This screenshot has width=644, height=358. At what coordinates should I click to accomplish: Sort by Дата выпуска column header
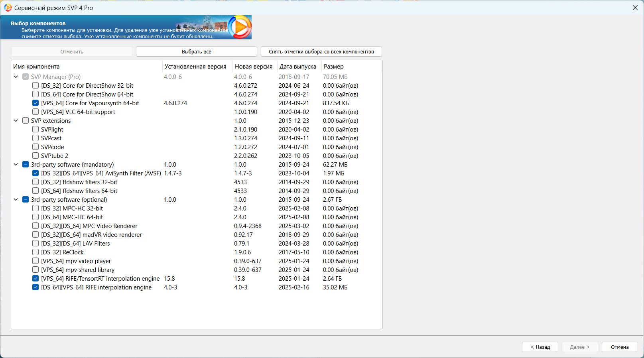point(299,67)
